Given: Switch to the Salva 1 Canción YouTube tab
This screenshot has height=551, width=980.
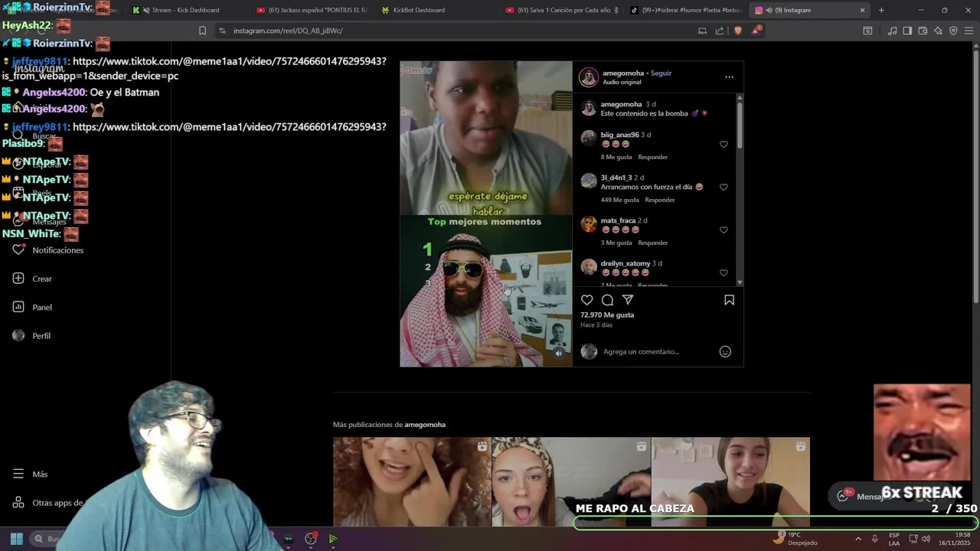Looking at the screenshot, I should 562,10.
